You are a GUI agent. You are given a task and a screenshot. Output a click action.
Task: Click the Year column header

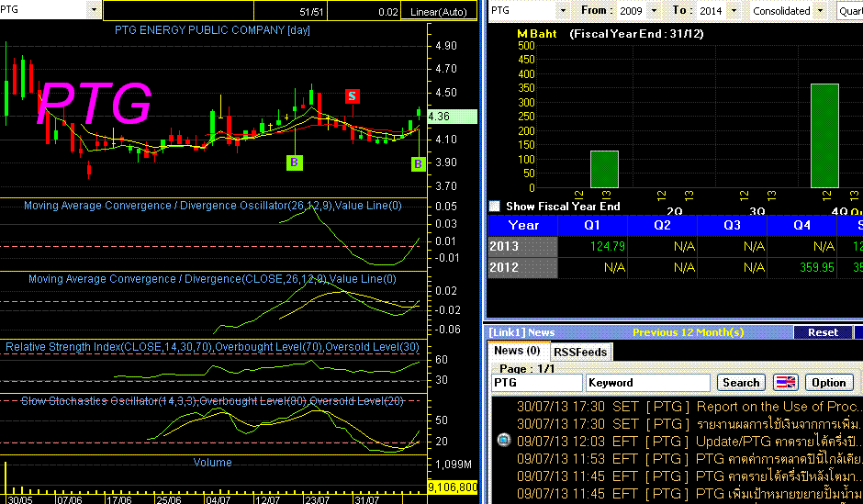[523, 225]
